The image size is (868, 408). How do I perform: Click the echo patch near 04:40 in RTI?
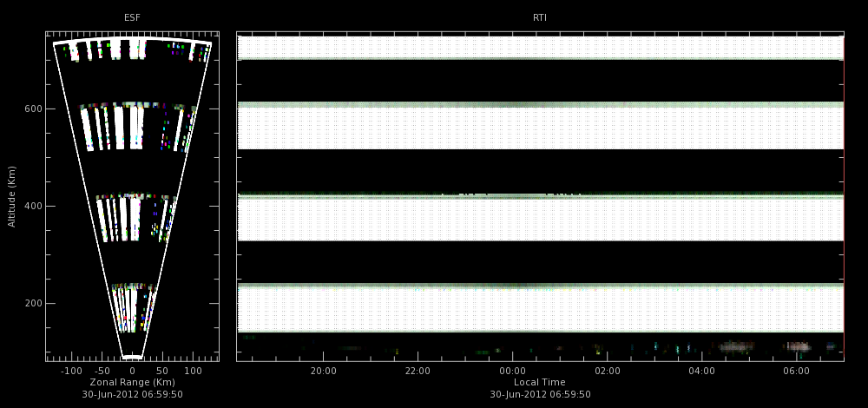736,347
